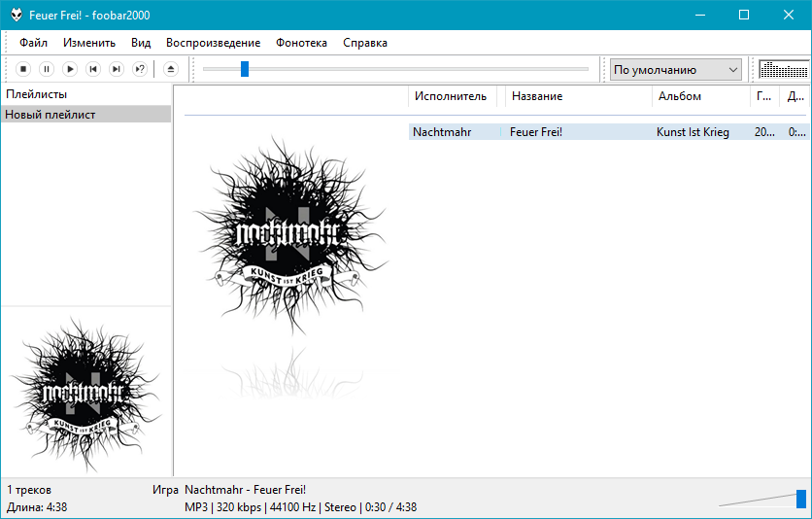Skip to the next track
The width and height of the screenshot is (812, 519).
117,69
